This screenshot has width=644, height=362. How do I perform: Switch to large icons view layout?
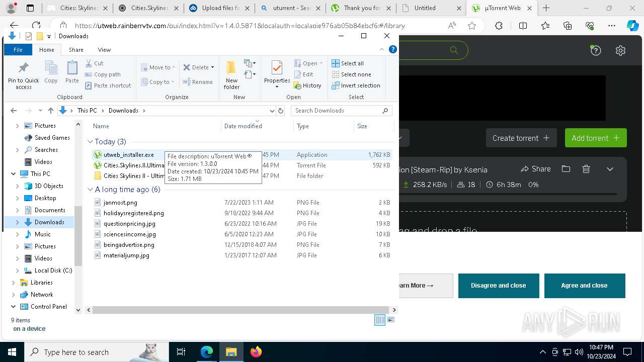click(x=391, y=320)
